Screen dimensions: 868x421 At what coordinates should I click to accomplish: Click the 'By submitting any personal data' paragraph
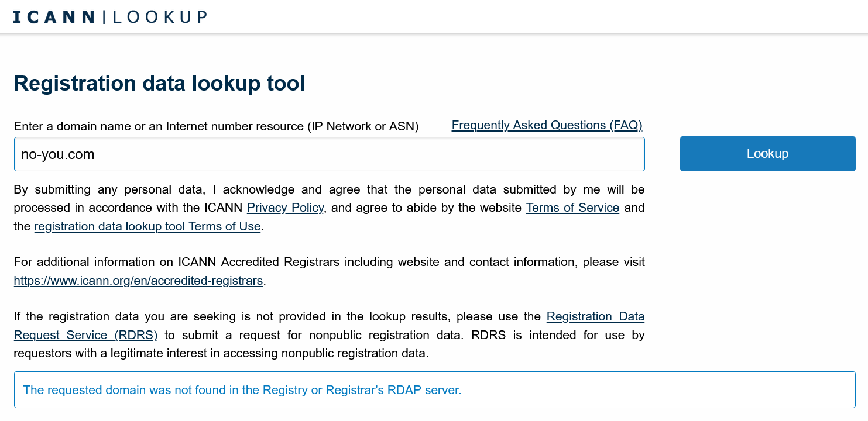[x=330, y=208]
